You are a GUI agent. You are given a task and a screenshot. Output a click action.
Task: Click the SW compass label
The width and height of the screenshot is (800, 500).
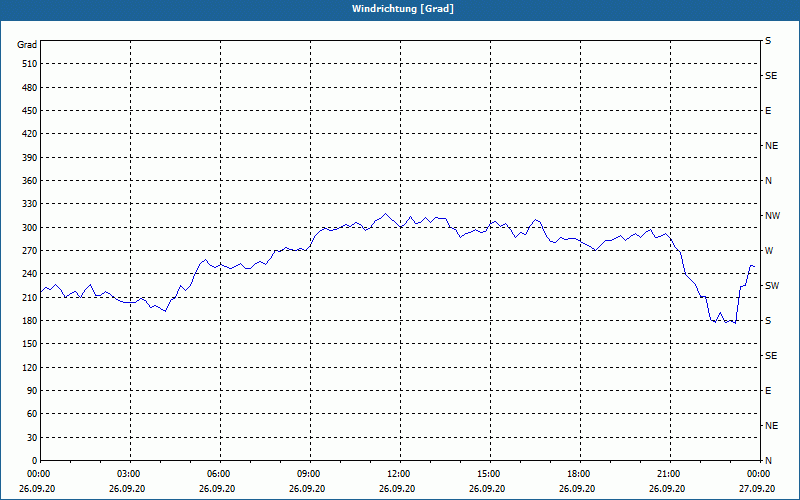pyautogui.click(x=772, y=286)
